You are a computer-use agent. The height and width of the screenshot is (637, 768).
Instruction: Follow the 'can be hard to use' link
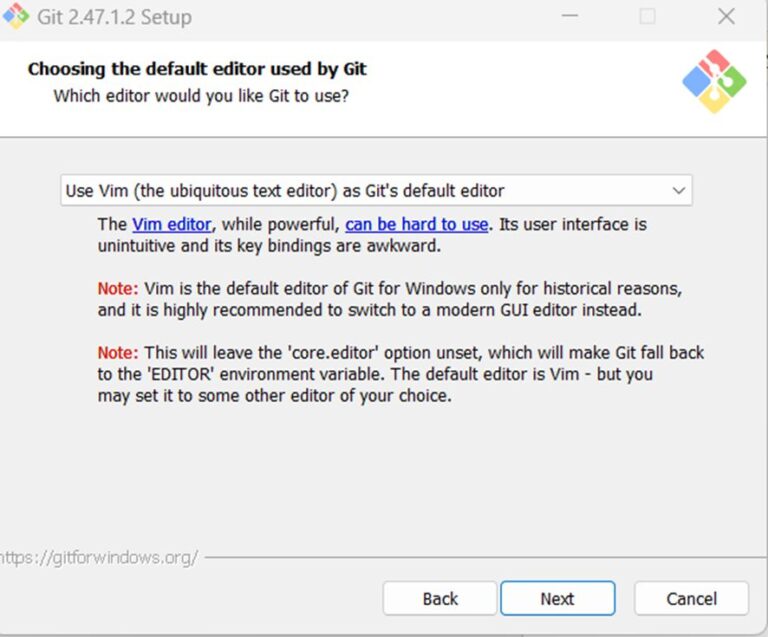tap(416, 224)
